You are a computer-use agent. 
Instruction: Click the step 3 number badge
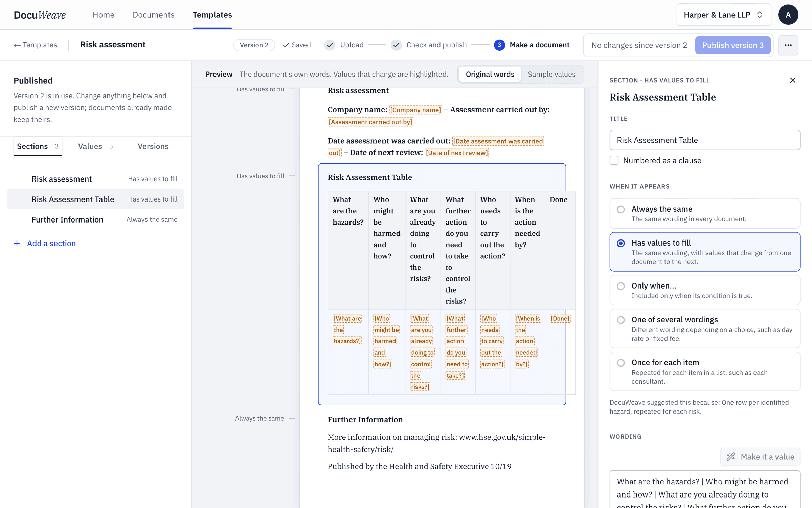[x=499, y=45]
